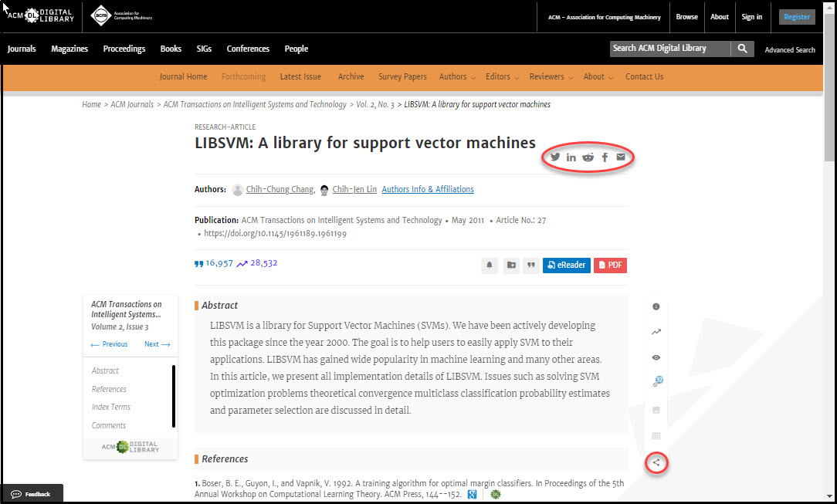Open Survey Papers tab

point(402,77)
